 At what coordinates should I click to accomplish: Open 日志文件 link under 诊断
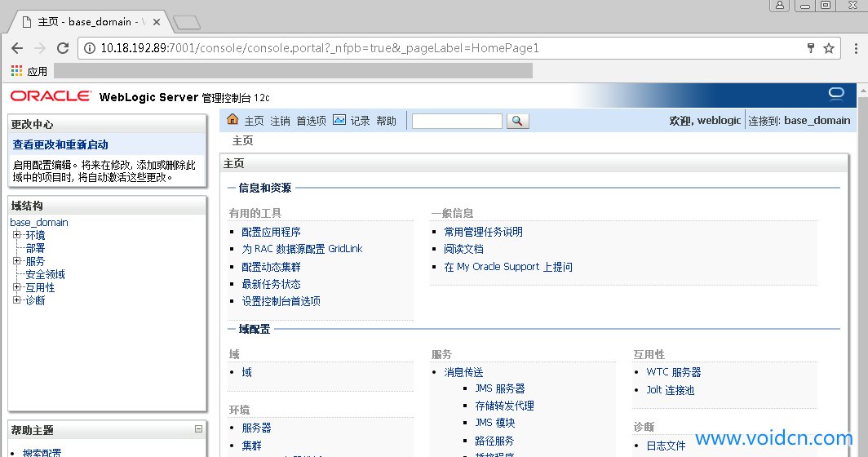[x=666, y=446]
